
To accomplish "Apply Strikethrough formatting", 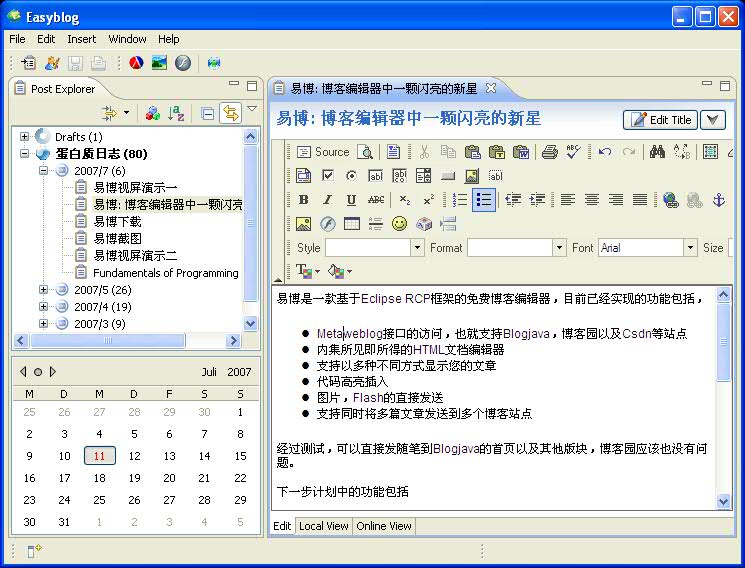I will [x=376, y=200].
